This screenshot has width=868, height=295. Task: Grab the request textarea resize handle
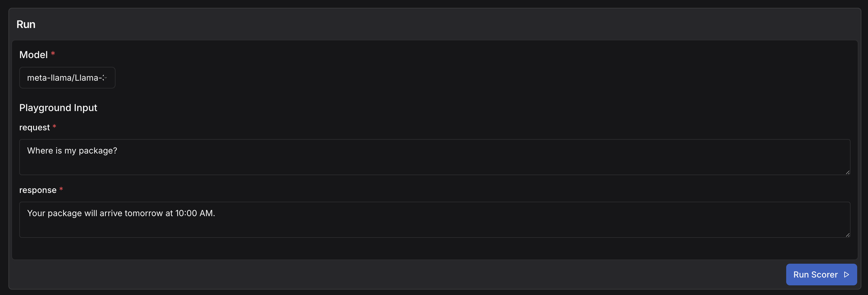pos(847,172)
